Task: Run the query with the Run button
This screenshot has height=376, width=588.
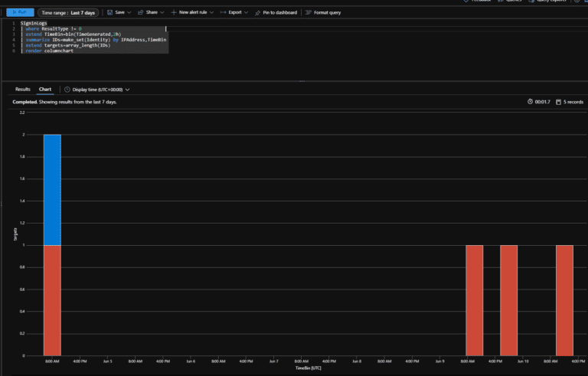Action: click(20, 12)
